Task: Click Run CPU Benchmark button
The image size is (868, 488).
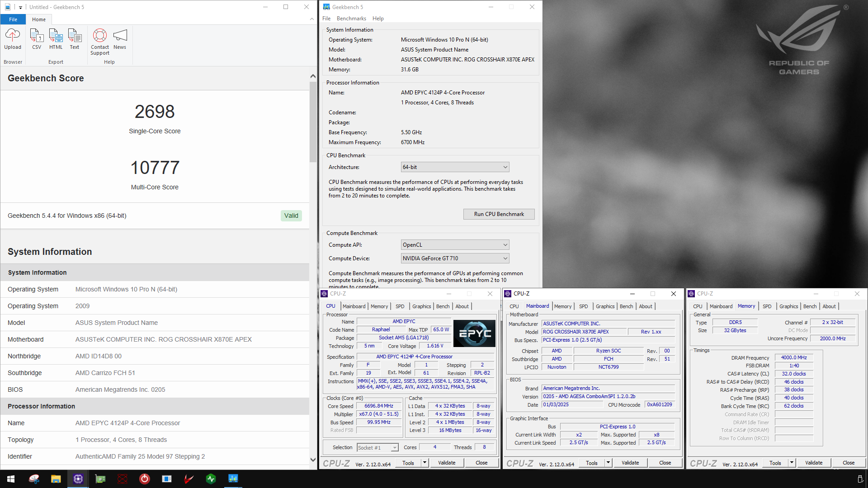Action: pyautogui.click(x=499, y=214)
